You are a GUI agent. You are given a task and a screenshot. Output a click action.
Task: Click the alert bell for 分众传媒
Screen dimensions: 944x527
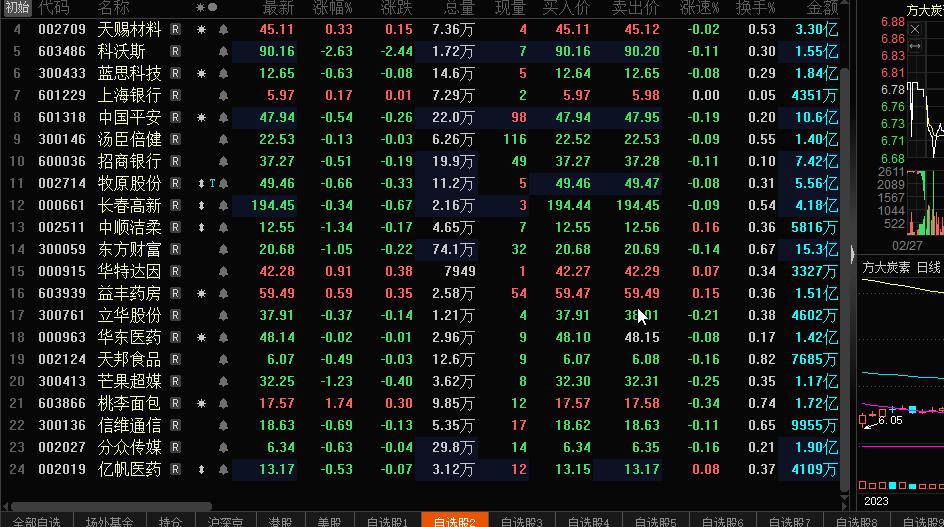[223, 447]
